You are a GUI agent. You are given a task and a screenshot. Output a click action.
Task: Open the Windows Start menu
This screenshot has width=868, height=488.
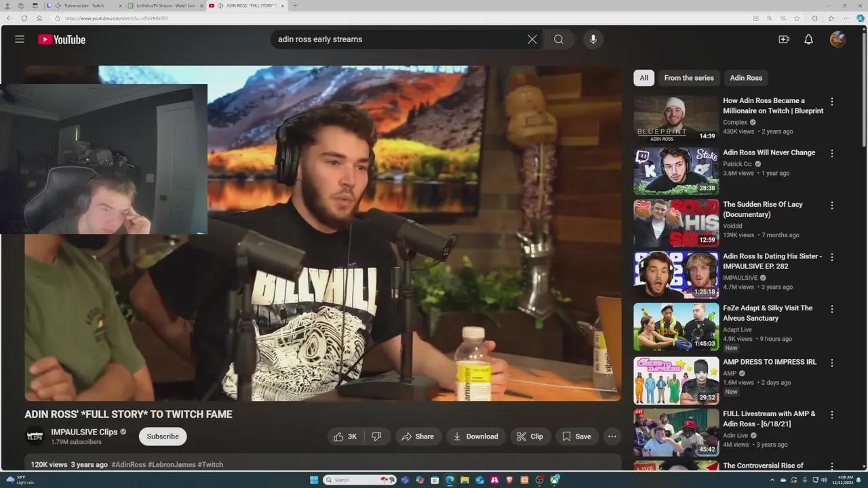click(314, 480)
